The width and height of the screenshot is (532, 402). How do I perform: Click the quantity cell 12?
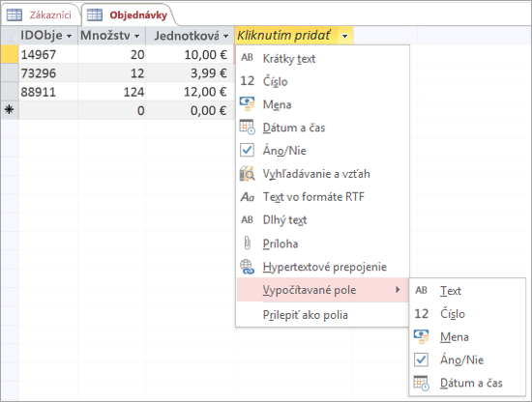coord(112,72)
